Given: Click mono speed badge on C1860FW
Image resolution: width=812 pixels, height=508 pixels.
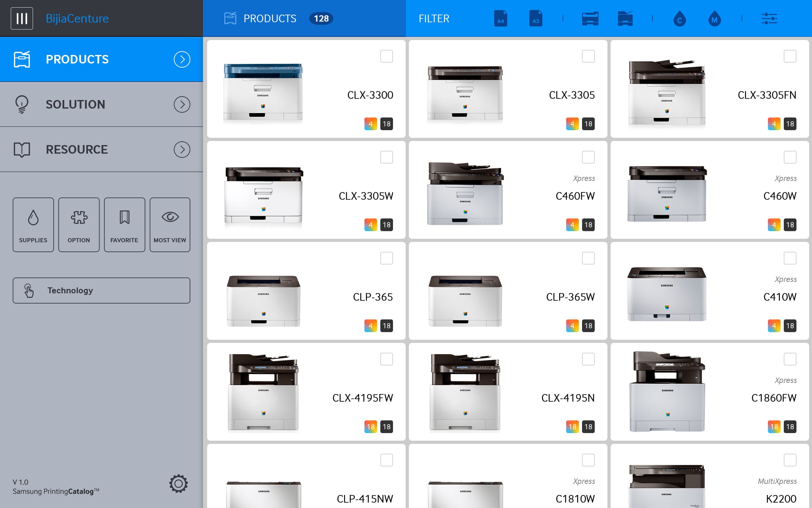Looking at the screenshot, I should click(x=790, y=427).
